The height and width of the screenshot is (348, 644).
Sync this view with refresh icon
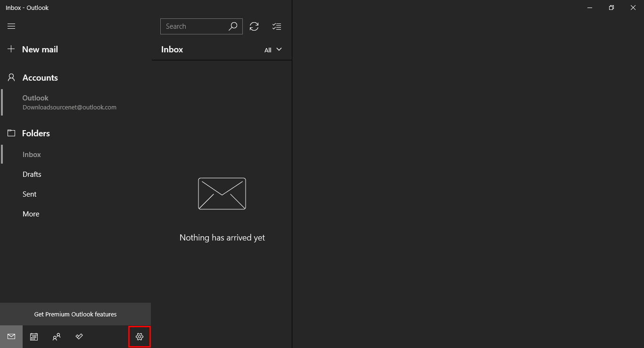254,26
